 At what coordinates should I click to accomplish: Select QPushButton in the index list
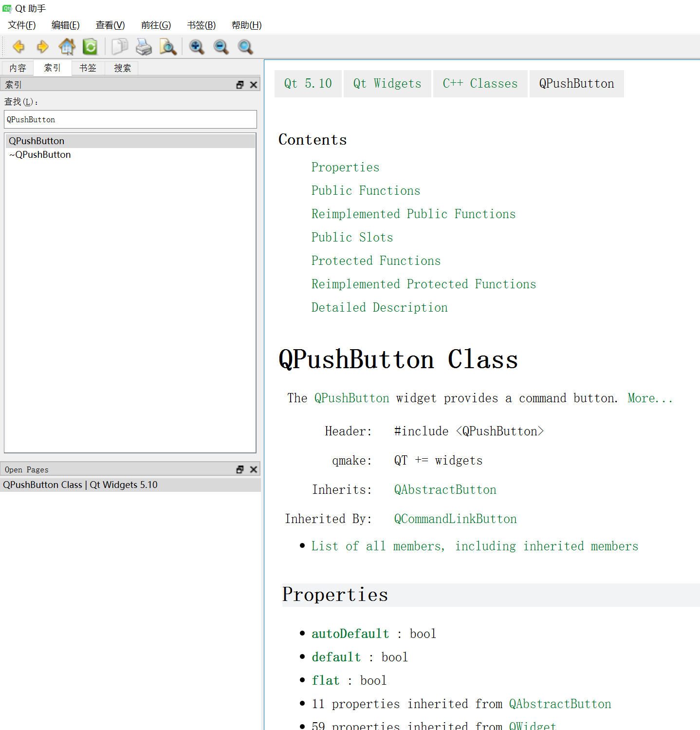pyautogui.click(x=130, y=141)
